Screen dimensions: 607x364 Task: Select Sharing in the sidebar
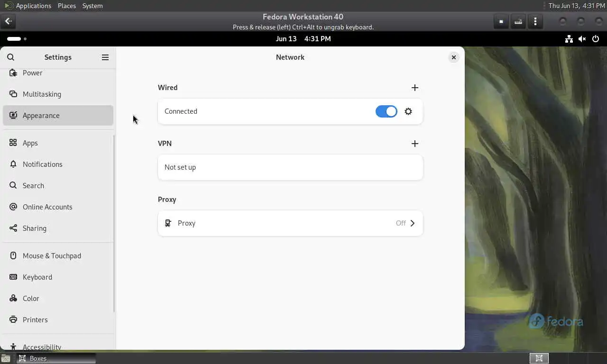(58, 228)
